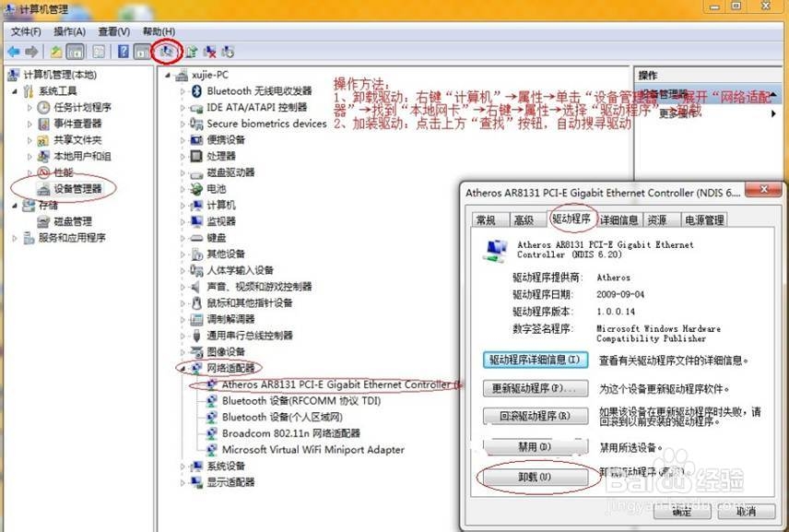Switch to the 电源管理 tab
Screen dimensions: 789x532
click(704, 220)
